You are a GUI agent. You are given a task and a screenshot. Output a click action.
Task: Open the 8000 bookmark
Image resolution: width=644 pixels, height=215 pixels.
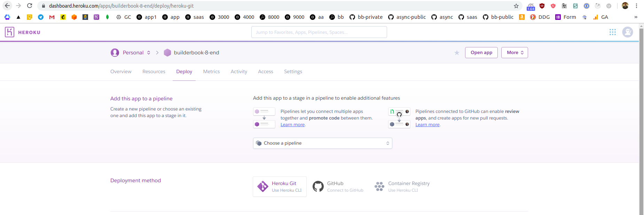coord(269,17)
